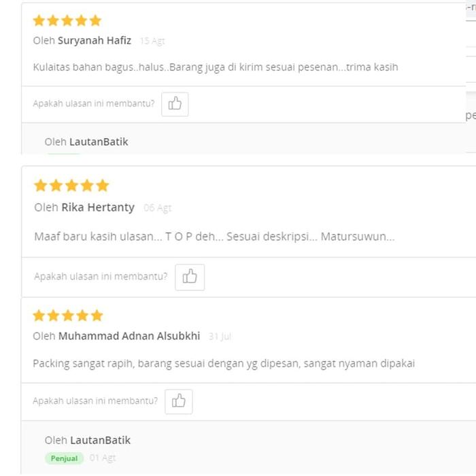Screen dimensions: 476x476
Task: Click the green Penjual seller badge
Action: [x=65, y=458]
